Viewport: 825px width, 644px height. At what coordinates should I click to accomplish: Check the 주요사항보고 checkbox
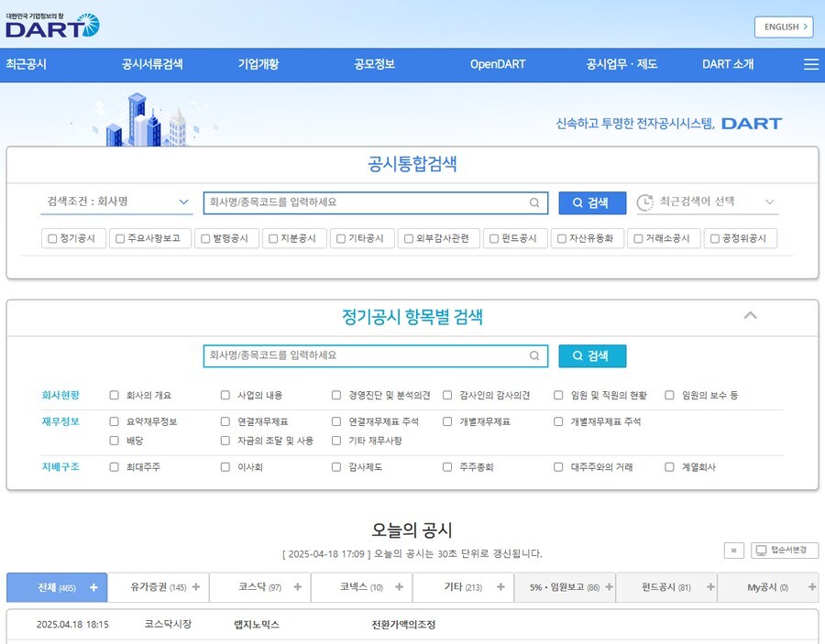(120, 239)
